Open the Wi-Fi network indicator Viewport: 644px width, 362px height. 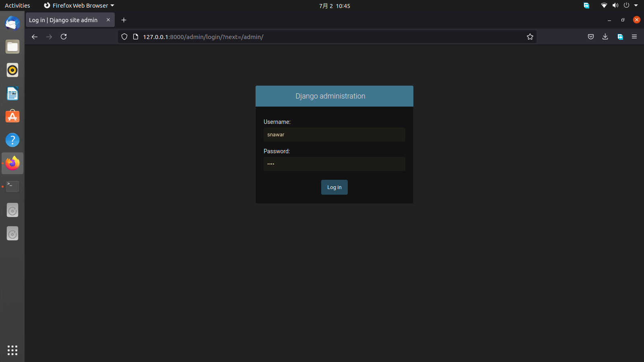click(604, 6)
